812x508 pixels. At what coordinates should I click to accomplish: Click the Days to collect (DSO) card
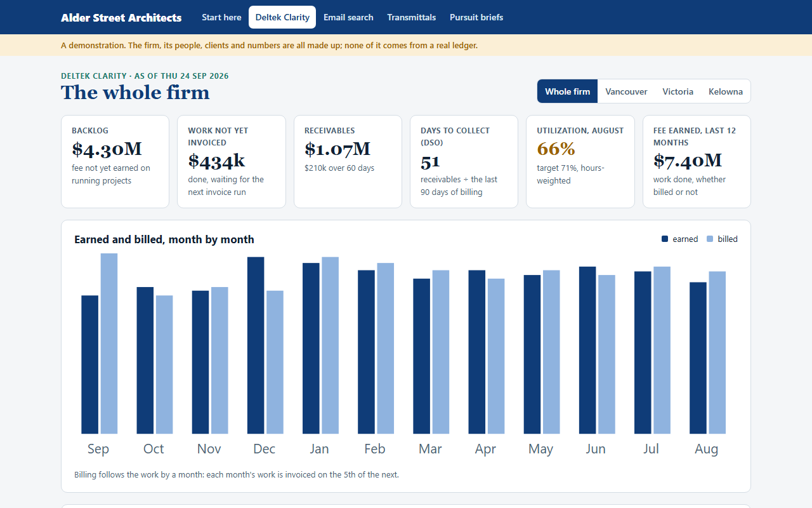tap(464, 161)
